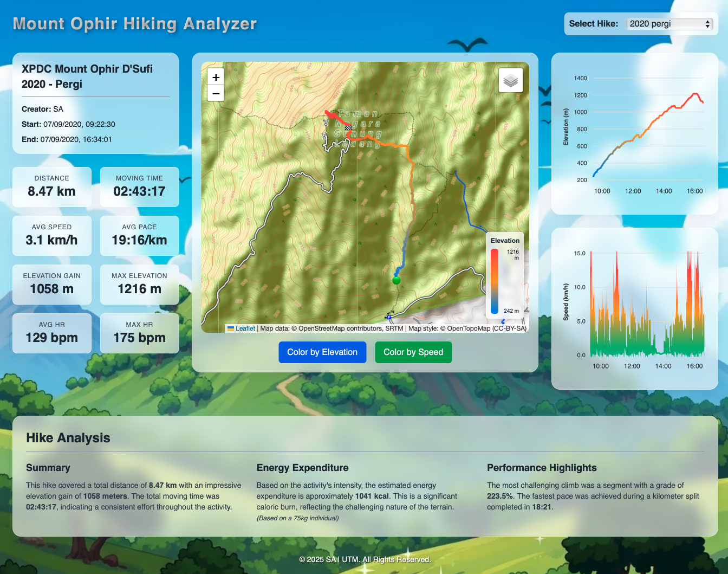
Task: Click the green start point marker
Action: [x=396, y=280]
